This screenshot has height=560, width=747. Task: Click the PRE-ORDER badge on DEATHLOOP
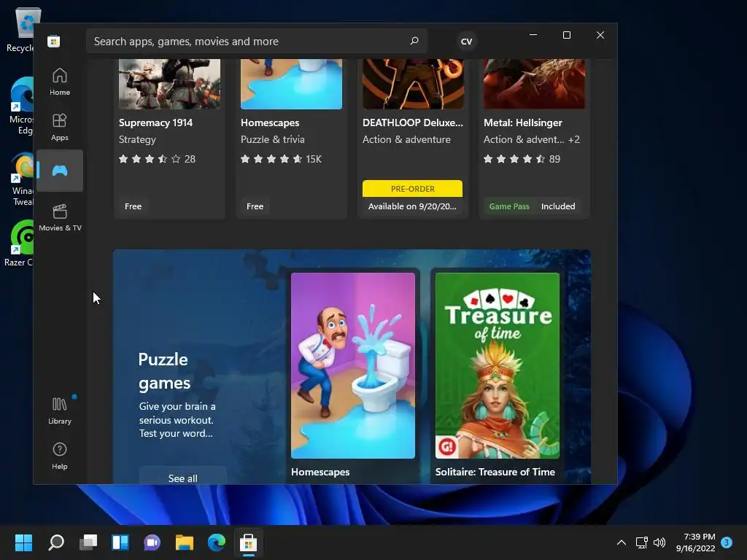(x=413, y=189)
